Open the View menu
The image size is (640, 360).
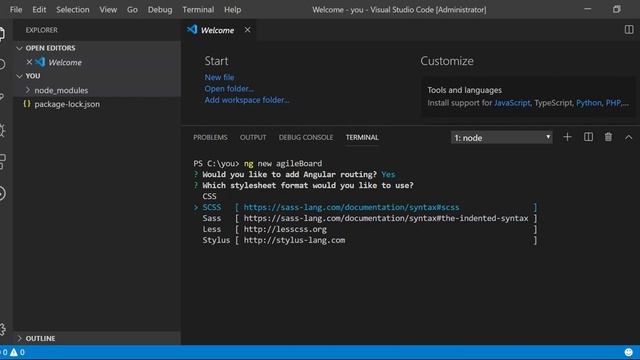click(108, 9)
